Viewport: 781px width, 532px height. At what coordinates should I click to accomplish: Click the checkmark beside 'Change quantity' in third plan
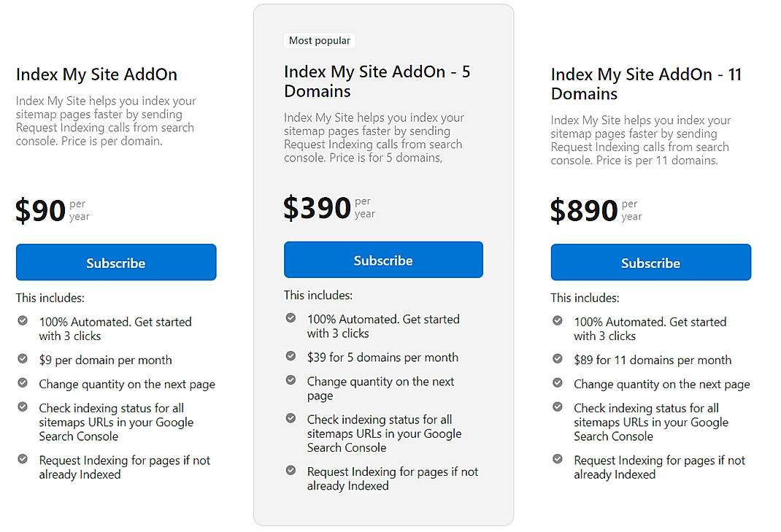pyautogui.click(x=558, y=384)
